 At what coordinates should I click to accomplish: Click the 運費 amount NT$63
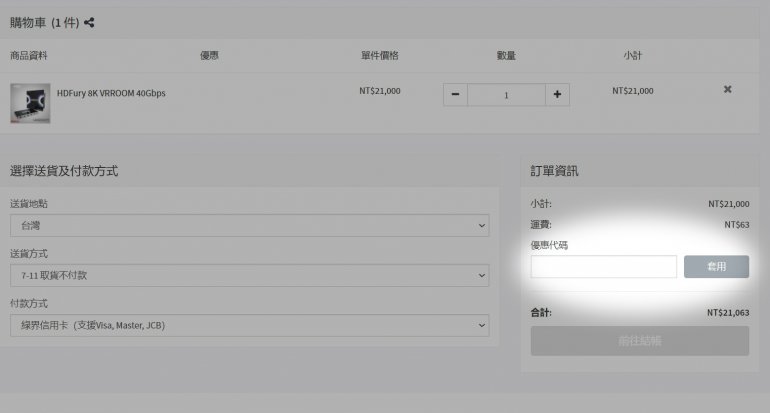point(736,225)
